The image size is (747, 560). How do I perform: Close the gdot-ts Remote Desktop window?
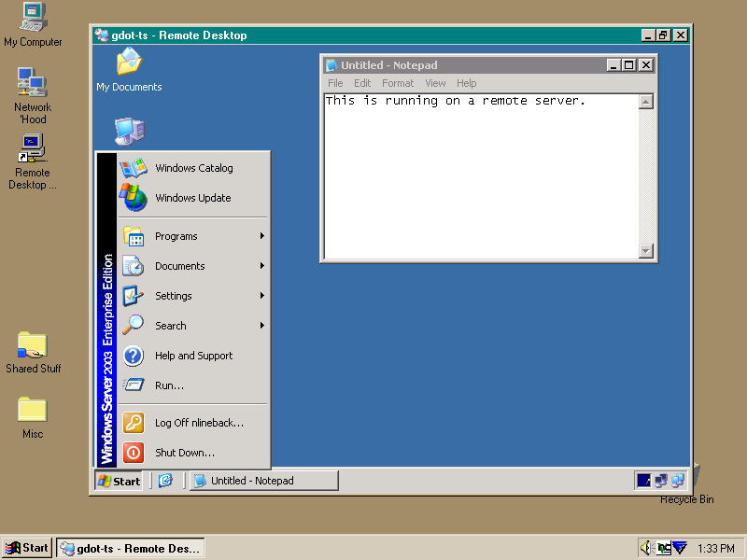(x=681, y=35)
